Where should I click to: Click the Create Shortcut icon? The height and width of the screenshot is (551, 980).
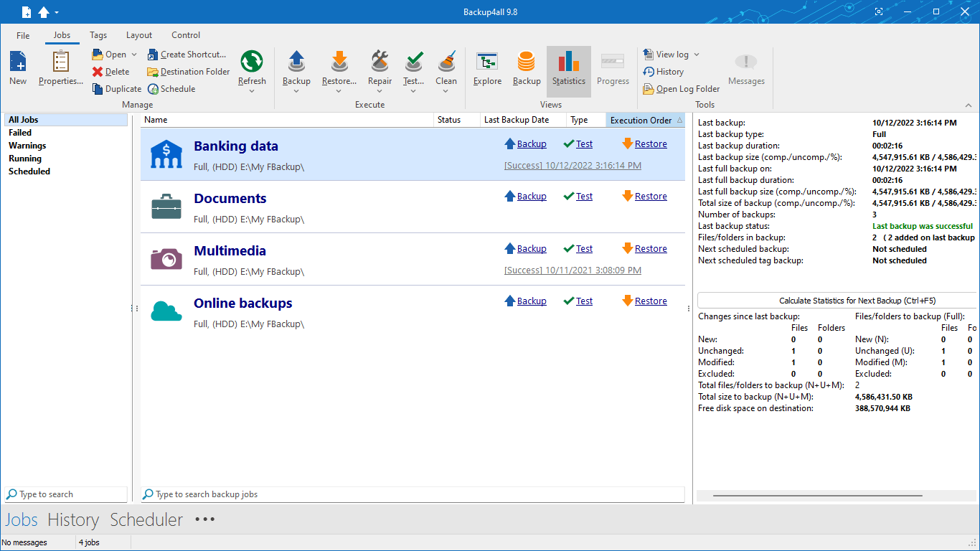(x=153, y=55)
